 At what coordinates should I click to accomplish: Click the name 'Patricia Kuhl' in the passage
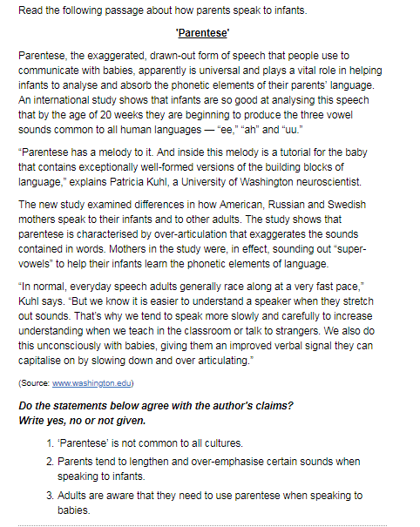pos(139,182)
